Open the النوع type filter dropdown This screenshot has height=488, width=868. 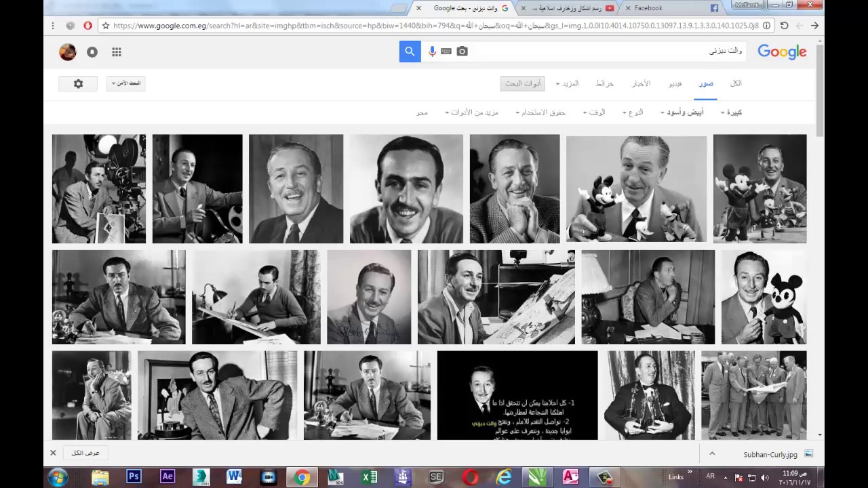pyautogui.click(x=633, y=113)
